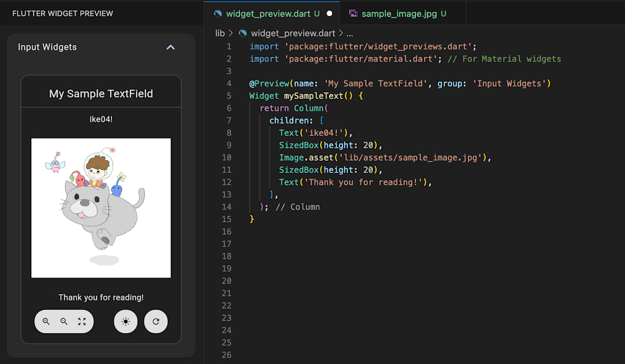Click the 'Thank you for reading!' preview text
Viewport: 625px width, 364px height.
coord(101,297)
